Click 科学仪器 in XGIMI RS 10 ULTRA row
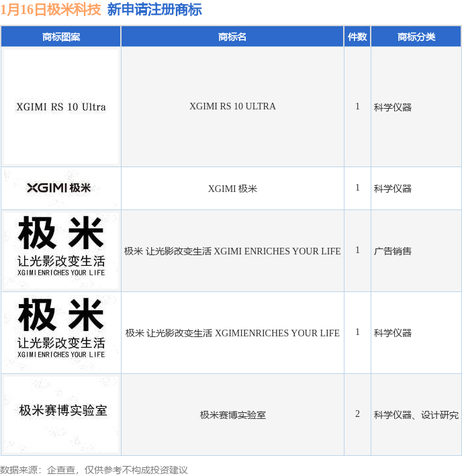 pos(392,107)
